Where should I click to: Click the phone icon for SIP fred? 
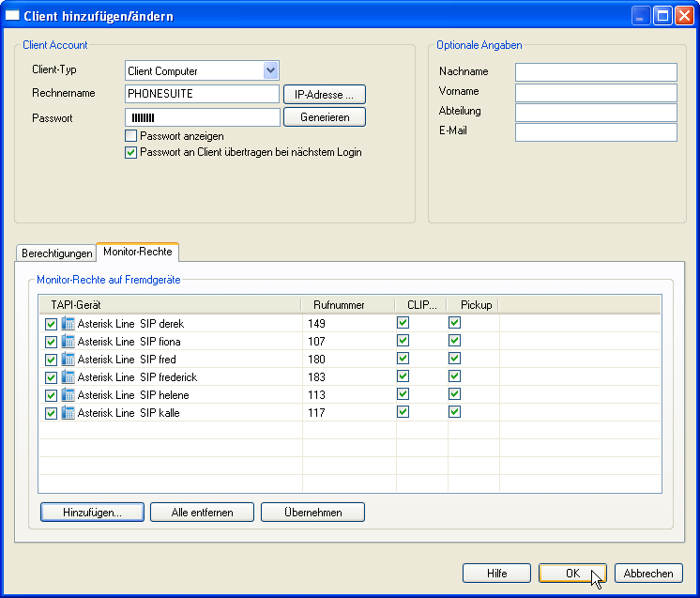(68, 359)
